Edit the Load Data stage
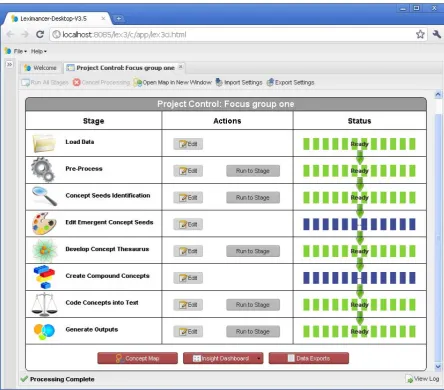This screenshot has width=444, height=390. [x=188, y=144]
